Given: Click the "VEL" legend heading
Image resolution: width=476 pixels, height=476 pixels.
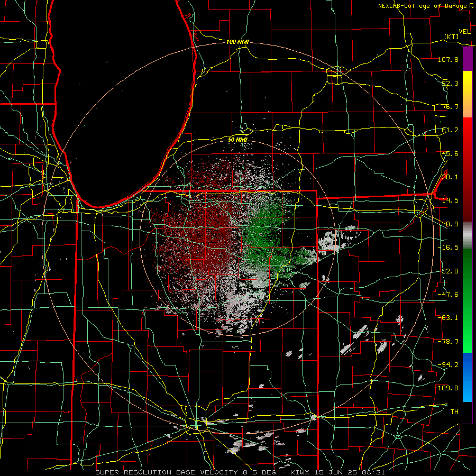Looking at the screenshot, I should point(464,32).
